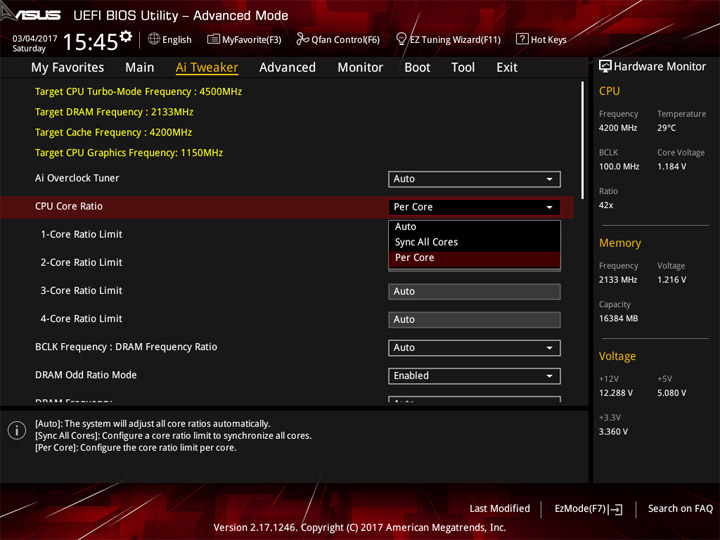Pick the highlighted Per Core list option

click(x=474, y=258)
